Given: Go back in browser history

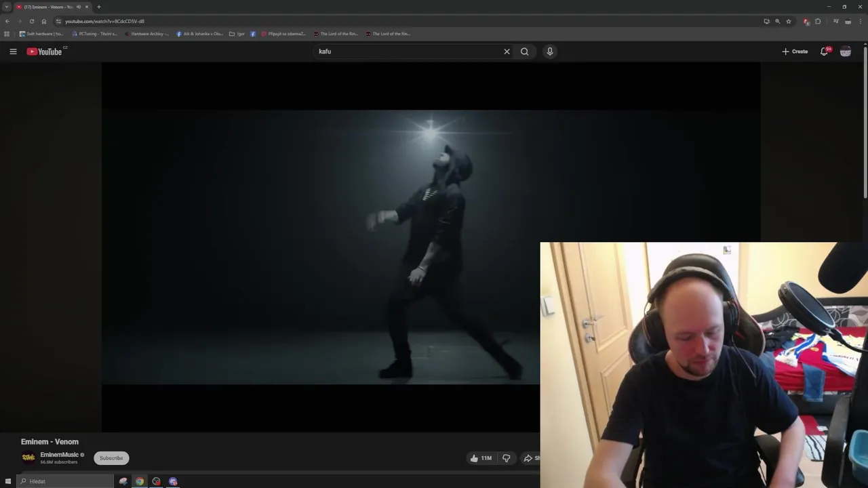Looking at the screenshot, I should (7, 21).
